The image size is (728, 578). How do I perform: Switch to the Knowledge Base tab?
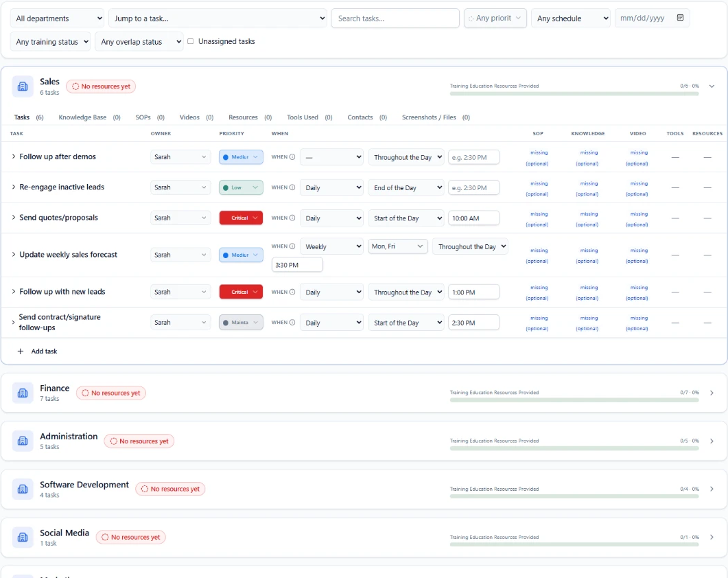point(90,117)
